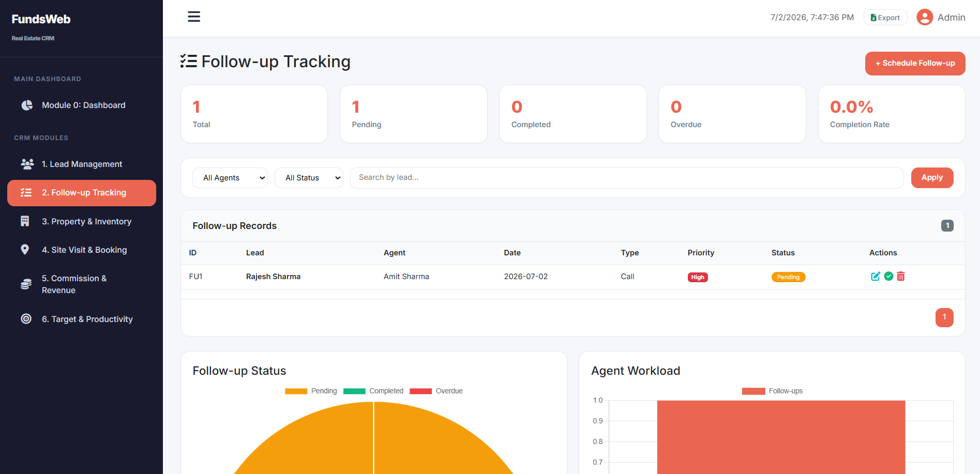Open the All Agents dropdown
This screenshot has height=474, width=980.
(x=230, y=178)
